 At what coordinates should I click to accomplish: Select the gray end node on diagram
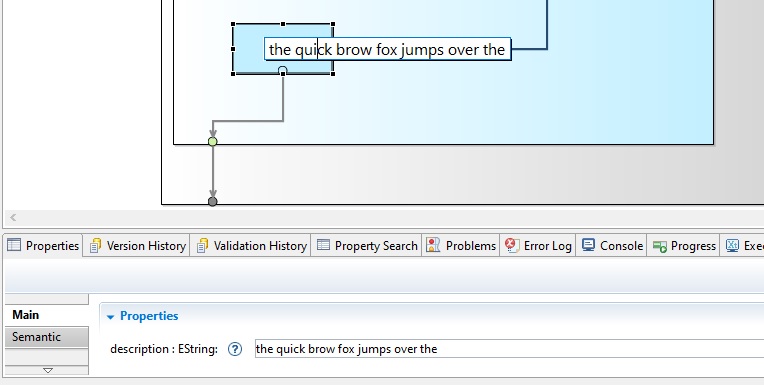point(212,201)
